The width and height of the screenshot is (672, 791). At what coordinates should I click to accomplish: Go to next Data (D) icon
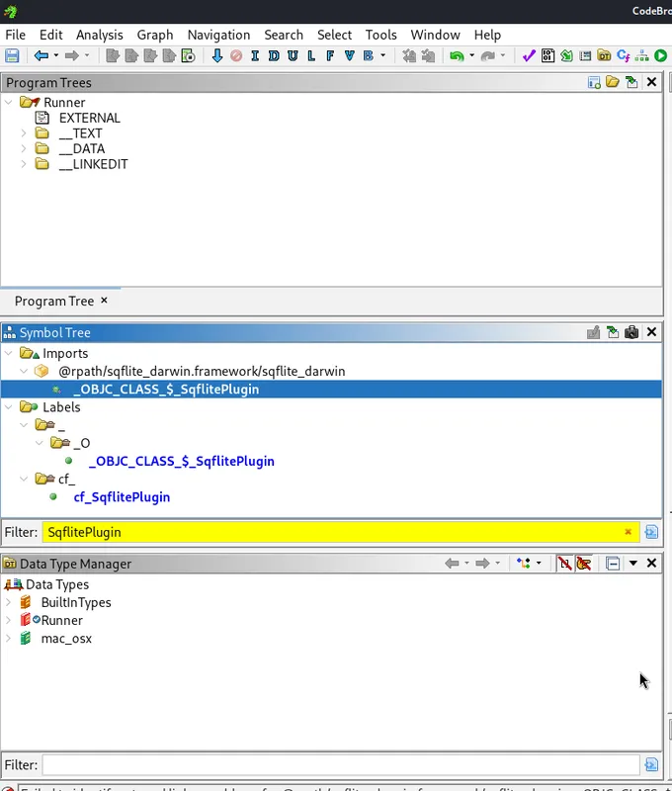click(x=274, y=55)
